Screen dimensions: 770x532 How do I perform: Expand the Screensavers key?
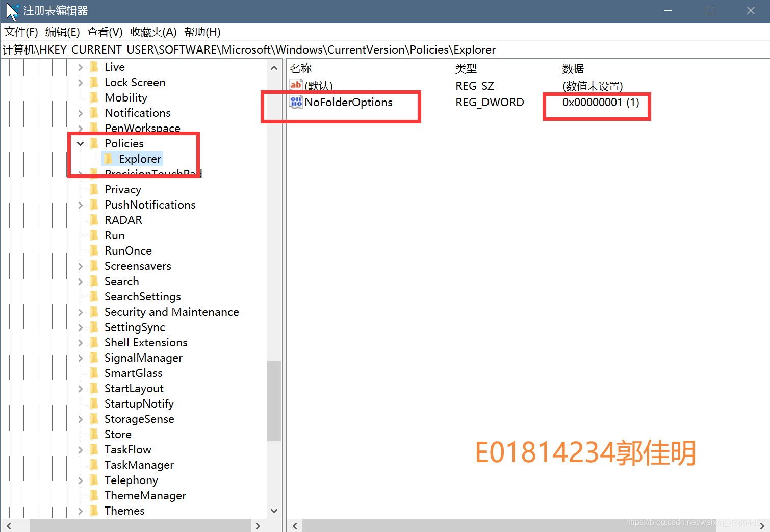coord(80,266)
